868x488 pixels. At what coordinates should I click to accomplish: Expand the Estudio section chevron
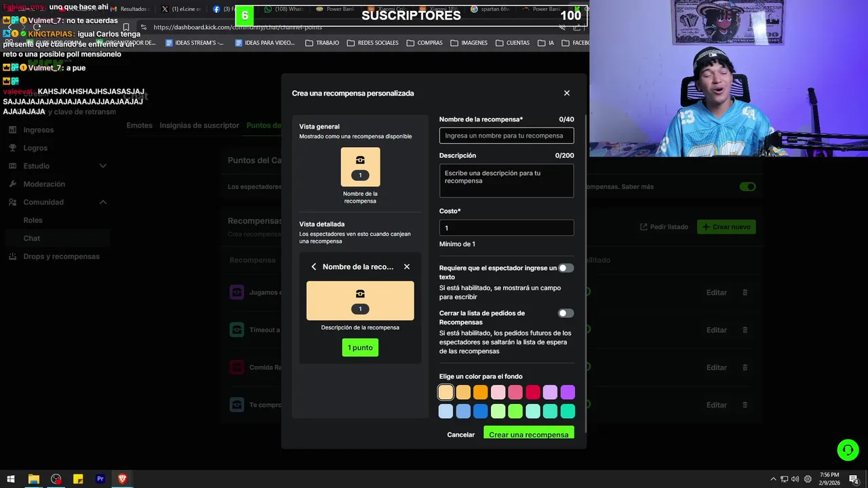103,166
